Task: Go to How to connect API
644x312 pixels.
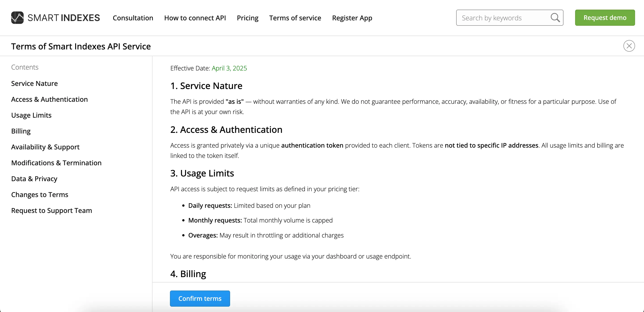Action: click(195, 18)
